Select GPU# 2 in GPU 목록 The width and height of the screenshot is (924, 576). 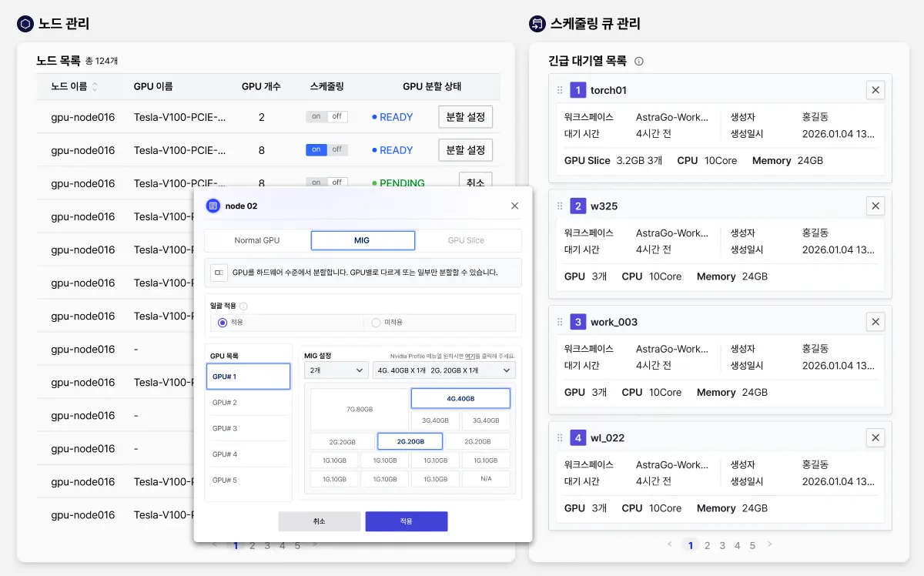click(x=248, y=403)
